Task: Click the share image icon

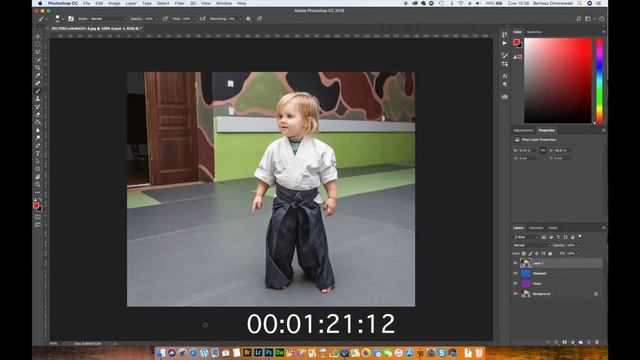Action: pos(602,19)
